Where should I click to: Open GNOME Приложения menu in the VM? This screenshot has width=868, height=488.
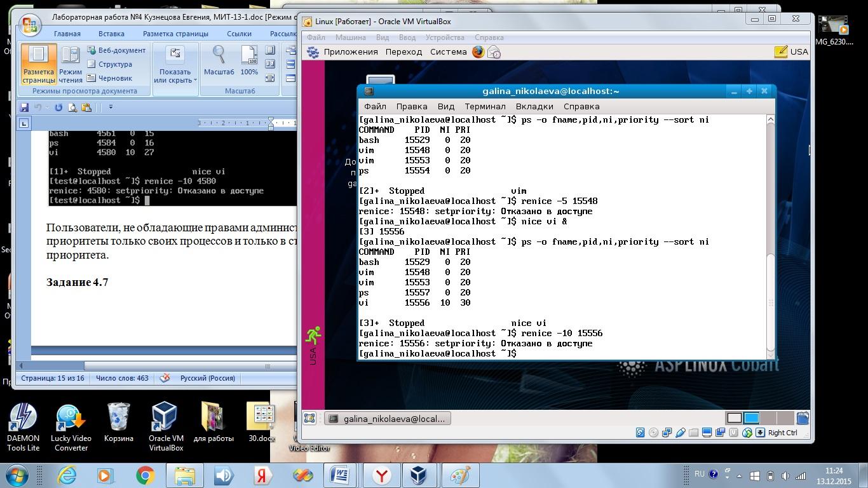(351, 51)
